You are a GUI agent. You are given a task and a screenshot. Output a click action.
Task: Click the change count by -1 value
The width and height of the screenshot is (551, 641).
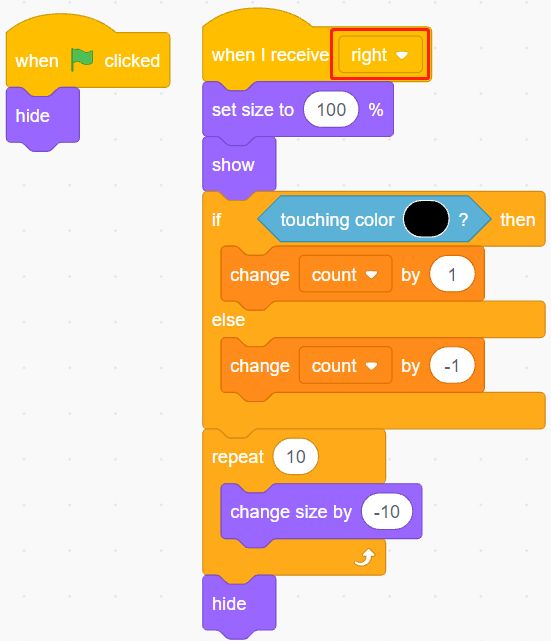(452, 366)
